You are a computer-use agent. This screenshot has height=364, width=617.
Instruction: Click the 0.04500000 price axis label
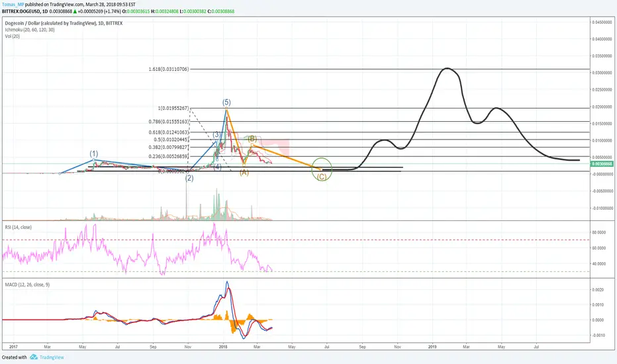pyautogui.click(x=602, y=23)
